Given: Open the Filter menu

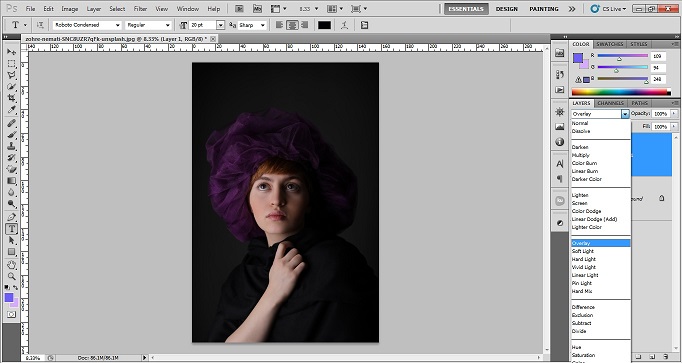Looking at the screenshot, I should [x=140, y=9].
